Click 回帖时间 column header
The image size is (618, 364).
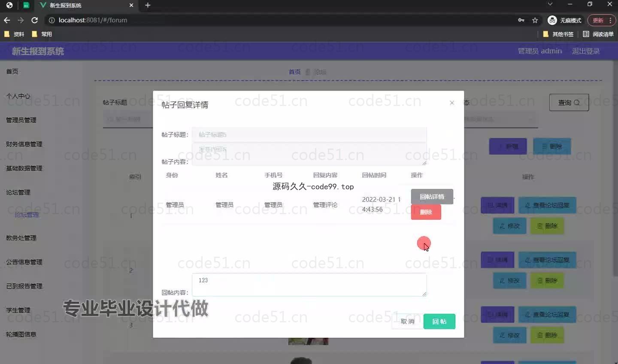point(374,175)
